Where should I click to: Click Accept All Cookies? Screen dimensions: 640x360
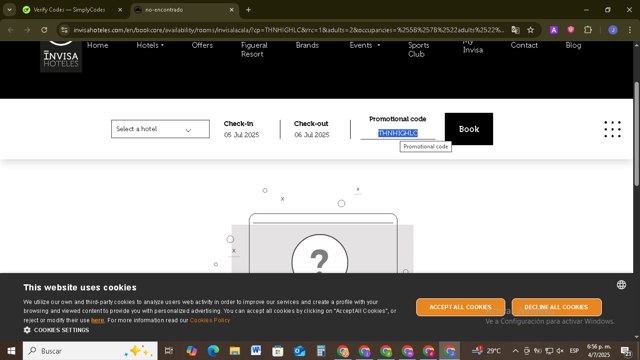pos(460,307)
